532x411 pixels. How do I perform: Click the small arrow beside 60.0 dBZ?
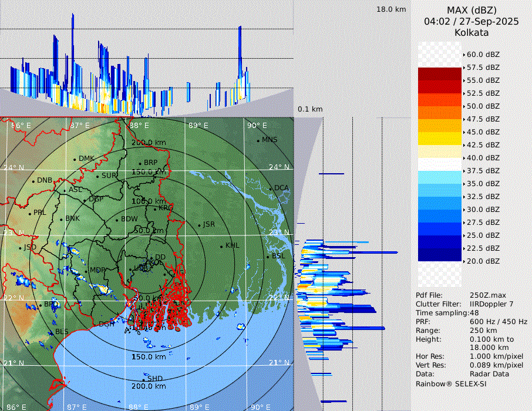click(464, 55)
